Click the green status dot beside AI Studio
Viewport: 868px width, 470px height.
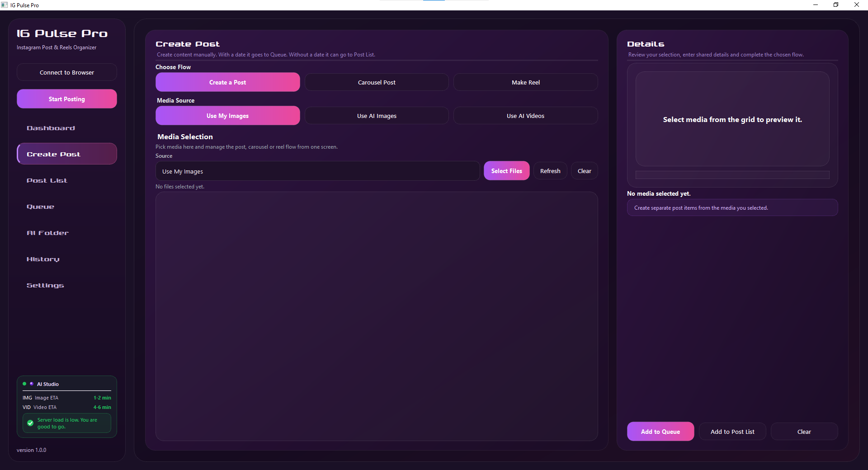pos(24,384)
